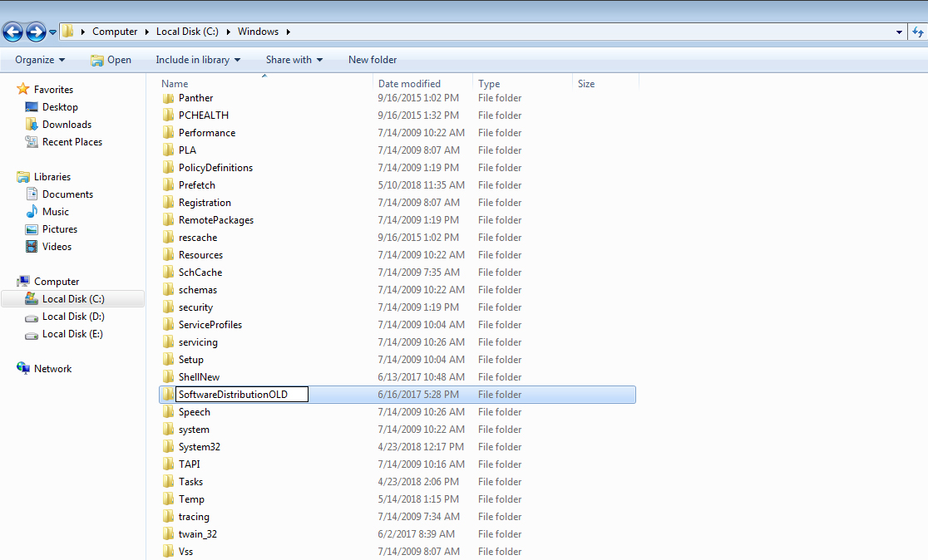Select the schemas folder icon
The width and height of the screenshot is (928, 560).
point(168,290)
